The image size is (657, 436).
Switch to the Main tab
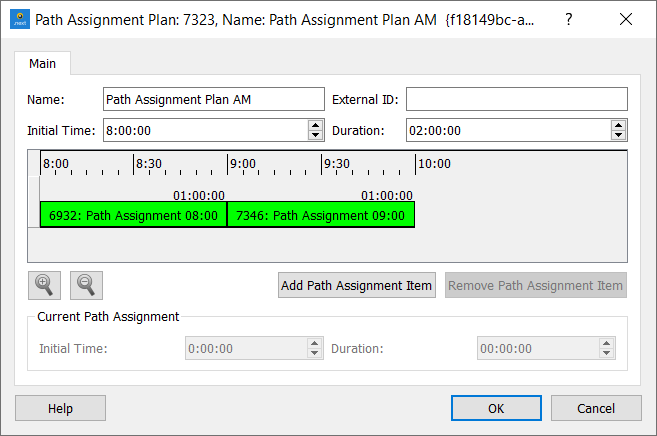point(42,64)
